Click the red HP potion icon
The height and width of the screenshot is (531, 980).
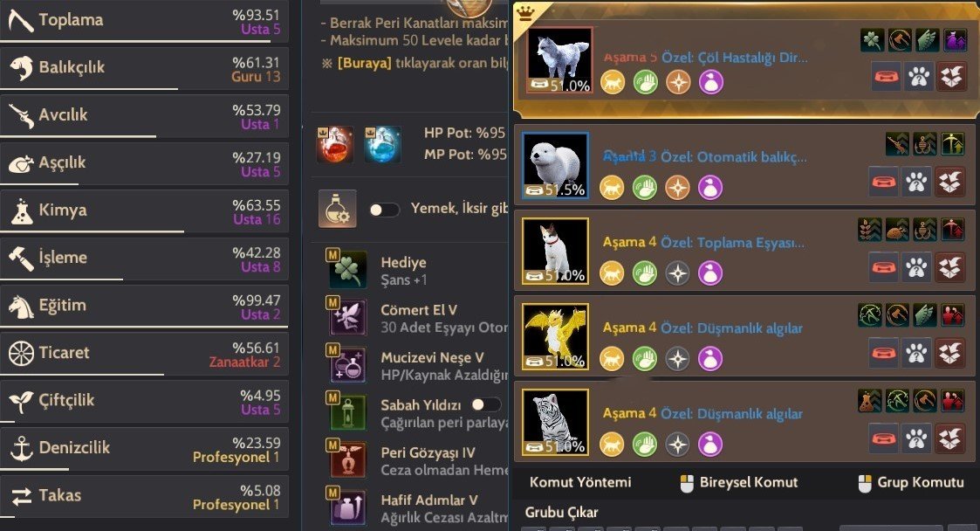pos(335,144)
